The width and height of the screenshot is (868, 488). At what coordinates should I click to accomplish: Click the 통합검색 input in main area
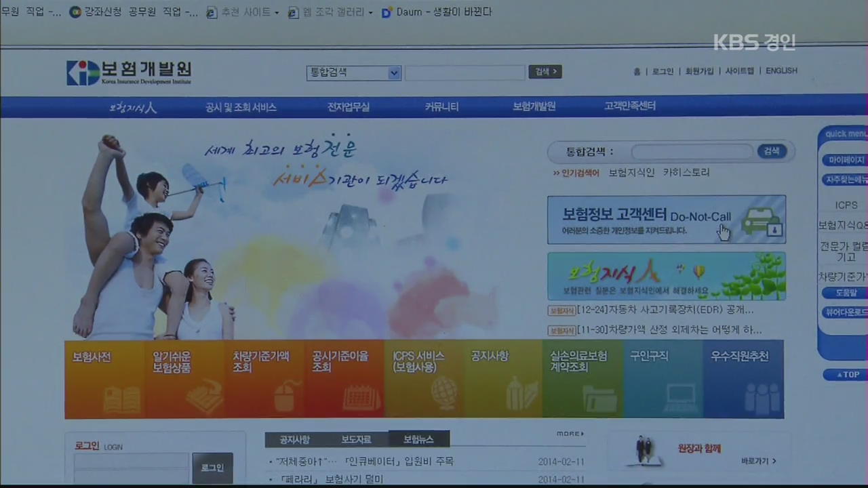pyautogui.click(x=692, y=152)
